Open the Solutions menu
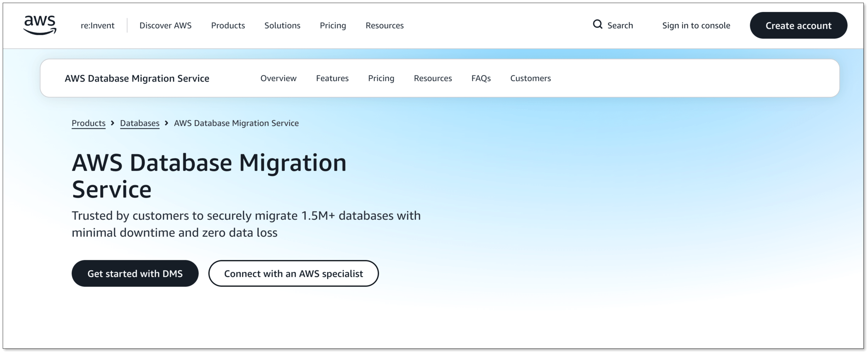This screenshot has width=868, height=353. (282, 25)
